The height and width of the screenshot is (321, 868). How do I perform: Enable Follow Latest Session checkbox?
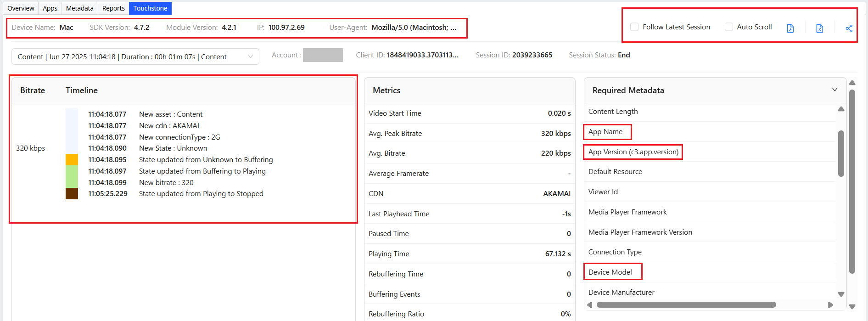(634, 27)
